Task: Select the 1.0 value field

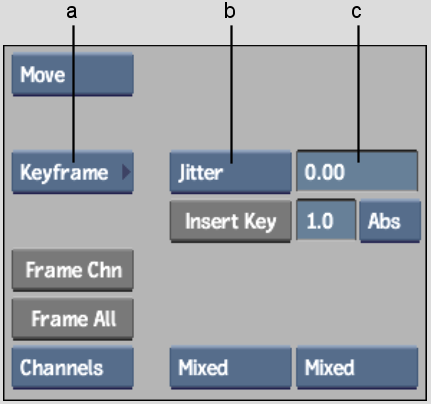Action: (326, 220)
